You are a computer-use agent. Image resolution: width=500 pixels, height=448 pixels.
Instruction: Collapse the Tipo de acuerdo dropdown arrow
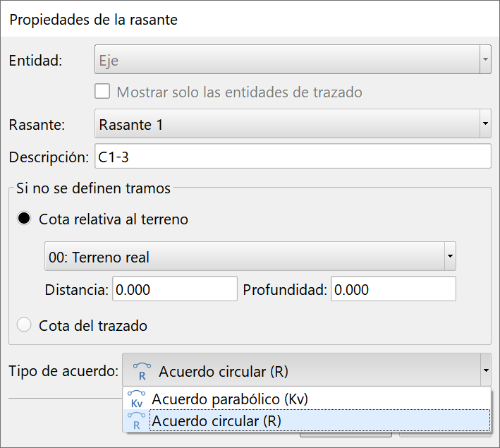485,371
